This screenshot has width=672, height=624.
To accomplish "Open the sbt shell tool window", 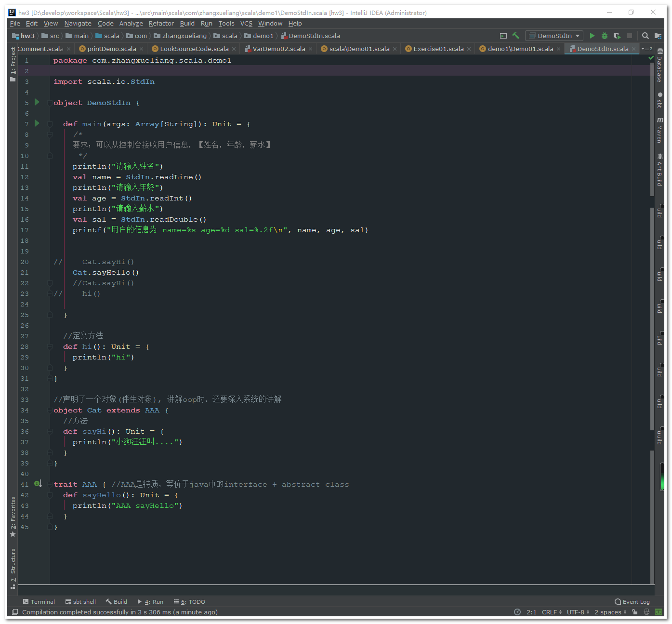I will pos(80,601).
